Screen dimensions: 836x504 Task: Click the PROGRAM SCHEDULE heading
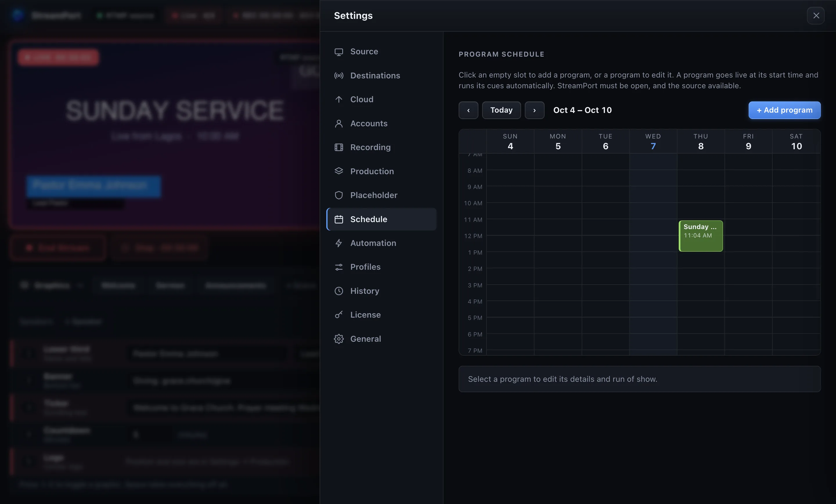[x=502, y=54]
